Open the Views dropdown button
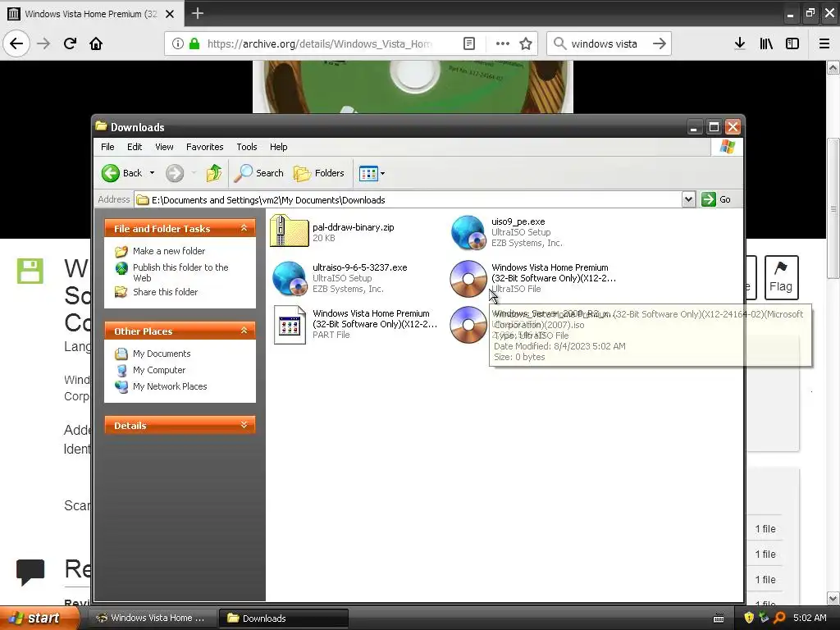This screenshot has height=630, width=840. tap(372, 173)
